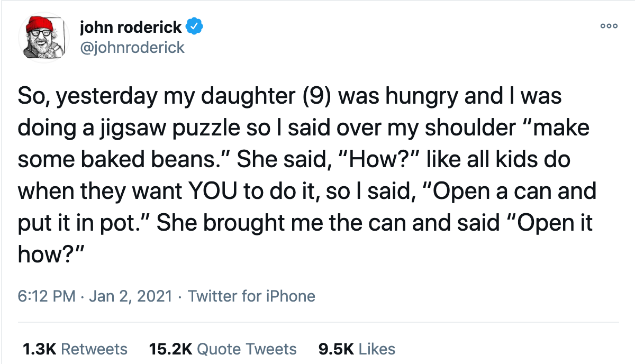Screen dimensions: 635x364
Task: Click the display name john roderick
Action: tap(131, 26)
